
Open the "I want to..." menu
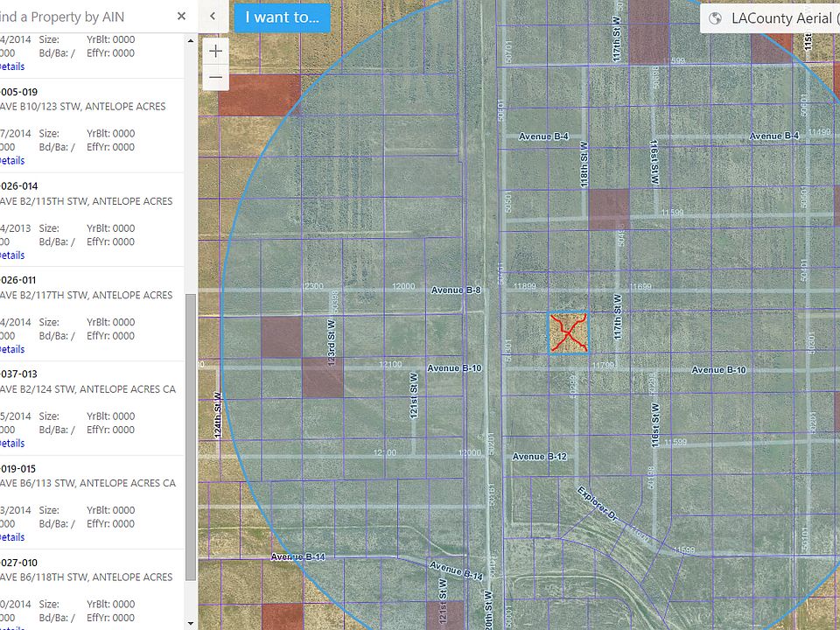pos(283,17)
